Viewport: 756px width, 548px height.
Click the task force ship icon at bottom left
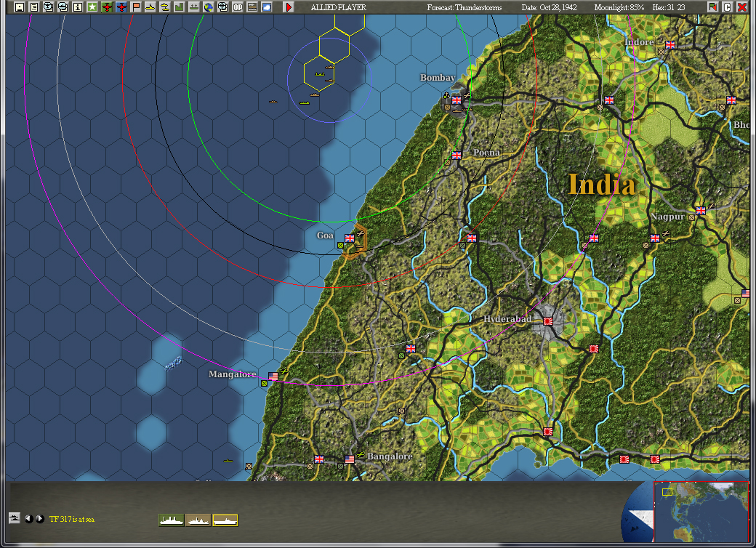(15, 518)
